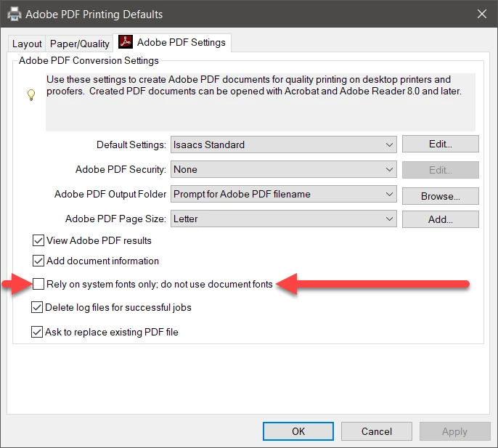Image resolution: width=498 pixels, height=448 pixels.
Task: Uncheck Ask to replace existing PDF file
Action: tap(37, 332)
